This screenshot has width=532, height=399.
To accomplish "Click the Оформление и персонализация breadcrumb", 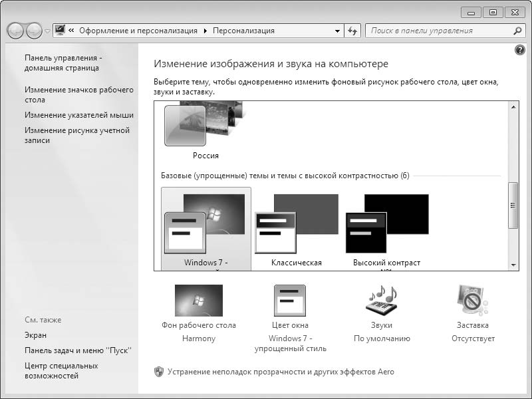I will pyautogui.click(x=138, y=31).
